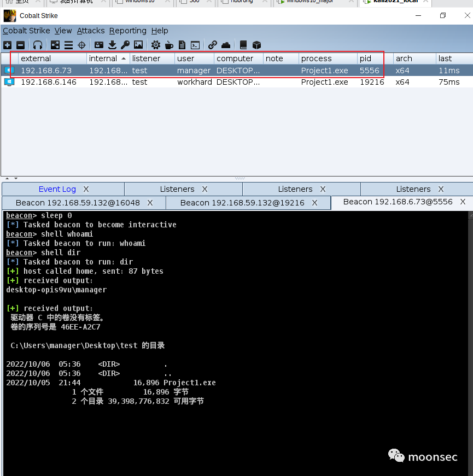Click the coffee cup Java applet icon
The height and width of the screenshot is (476, 473).
pos(169,45)
